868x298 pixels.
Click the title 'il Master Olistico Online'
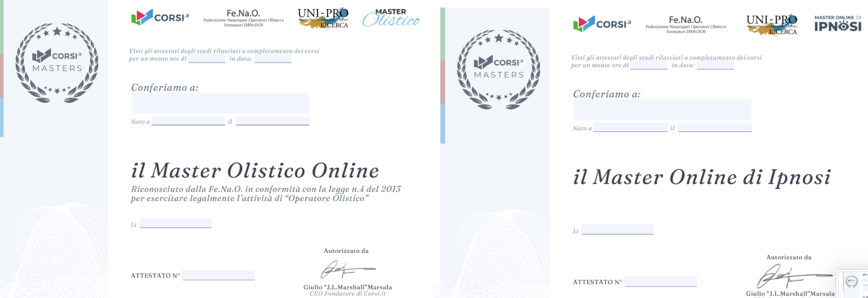(x=255, y=171)
